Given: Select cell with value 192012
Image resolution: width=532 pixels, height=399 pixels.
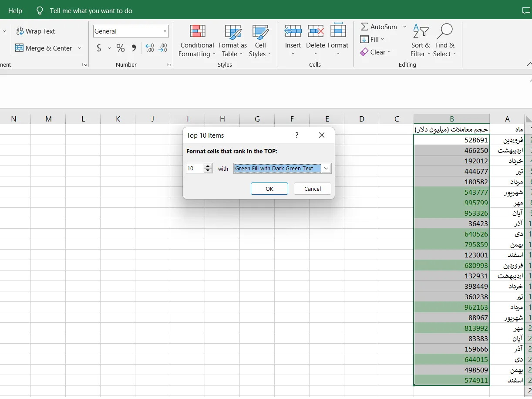Looking at the screenshot, I should pyautogui.click(x=452, y=161).
